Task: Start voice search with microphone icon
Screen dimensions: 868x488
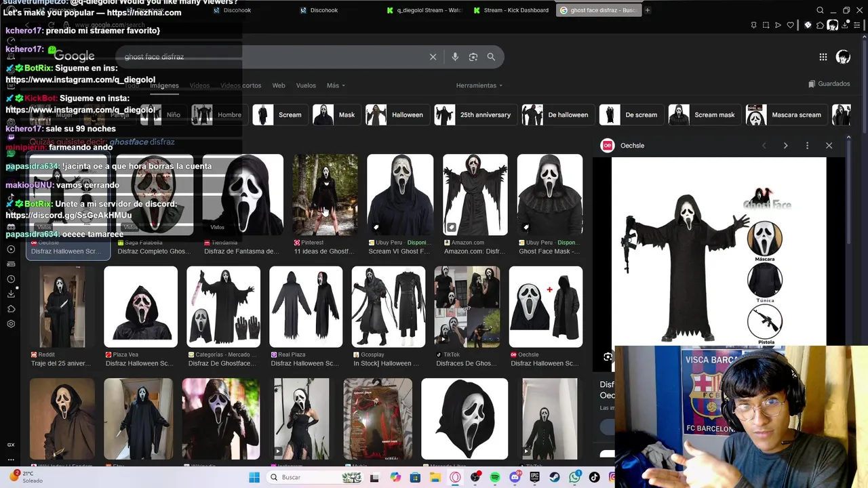Action: pos(454,57)
